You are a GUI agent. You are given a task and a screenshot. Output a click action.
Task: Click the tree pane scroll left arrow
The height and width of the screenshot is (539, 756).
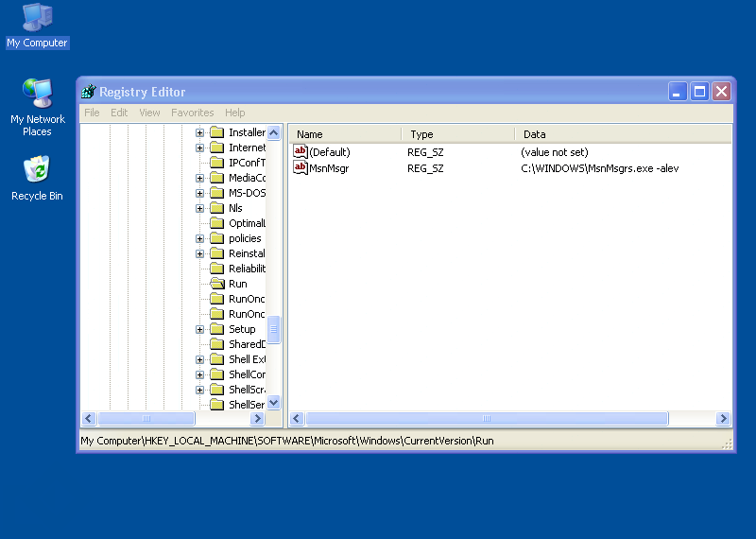(x=89, y=418)
